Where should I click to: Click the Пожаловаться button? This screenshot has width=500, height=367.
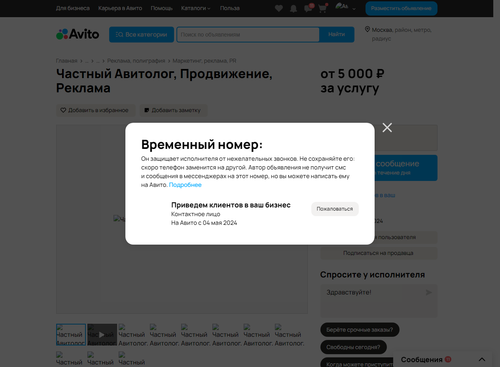(x=335, y=209)
